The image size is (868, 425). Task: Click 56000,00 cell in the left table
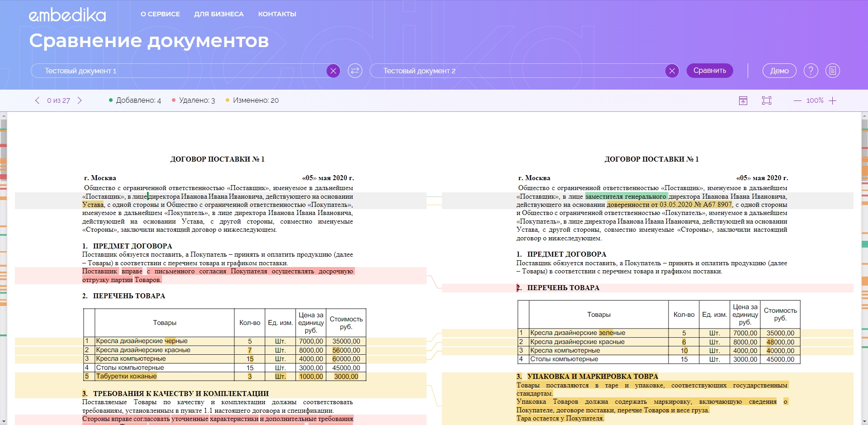point(346,350)
